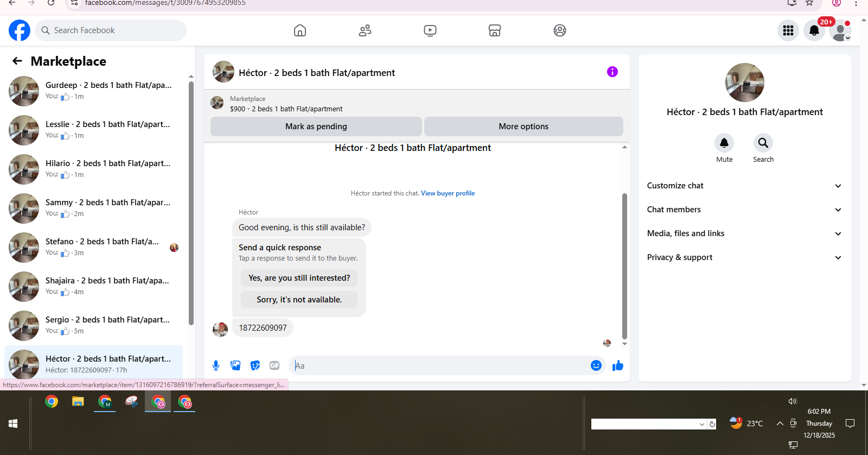Open the Groups icon in top navigation
This screenshot has height=455, width=868.
(560, 30)
